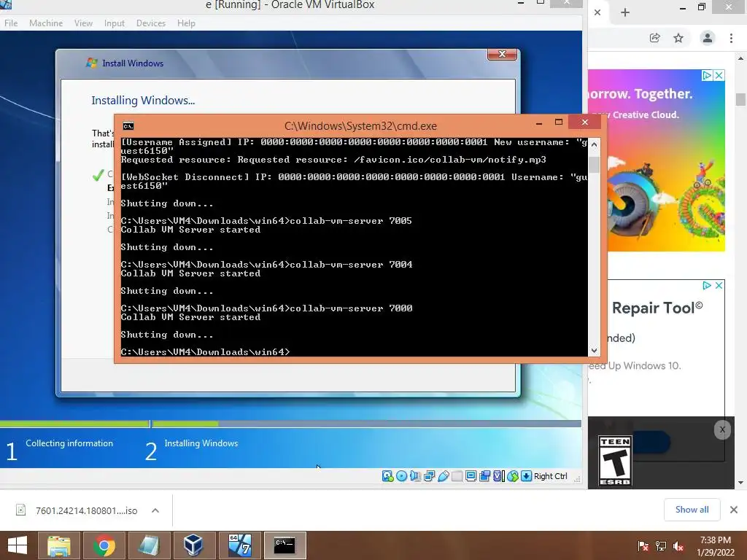747x560 pixels.
Task: Click the display settings icon in VirtualBox status bar
Action: 471,476
